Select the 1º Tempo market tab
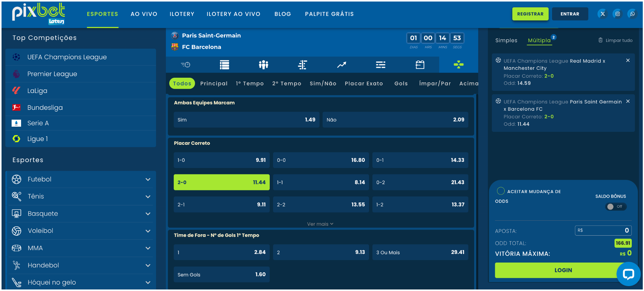This screenshot has height=291, width=644. click(250, 83)
